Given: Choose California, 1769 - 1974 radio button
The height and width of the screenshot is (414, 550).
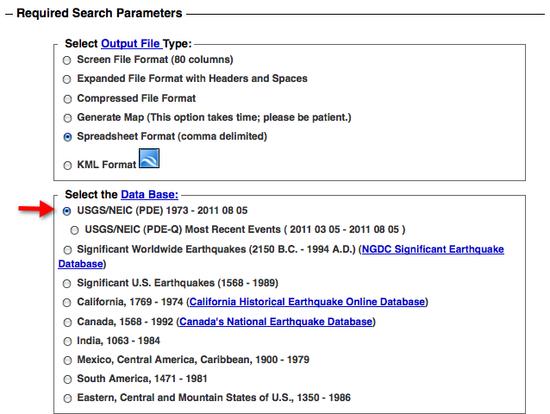Looking at the screenshot, I should click(x=67, y=302).
